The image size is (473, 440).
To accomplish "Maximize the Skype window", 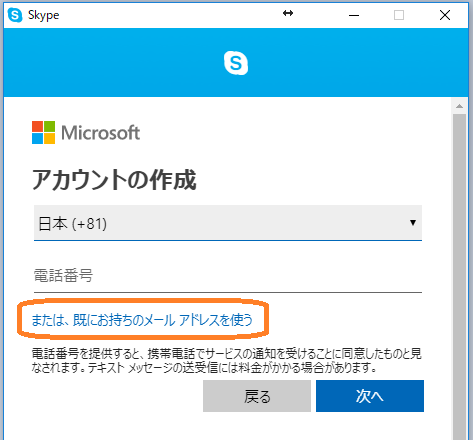I will (399, 15).
